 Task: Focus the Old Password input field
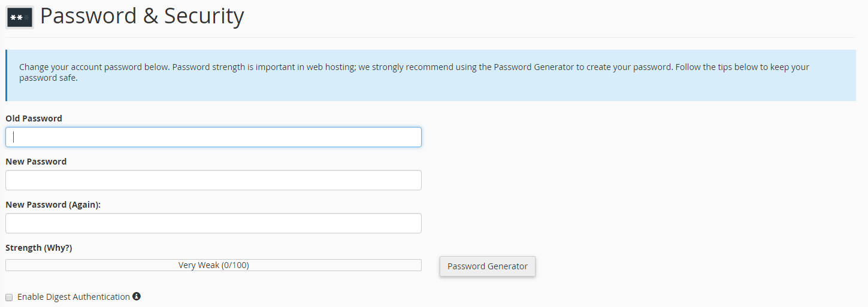point(213,137)
